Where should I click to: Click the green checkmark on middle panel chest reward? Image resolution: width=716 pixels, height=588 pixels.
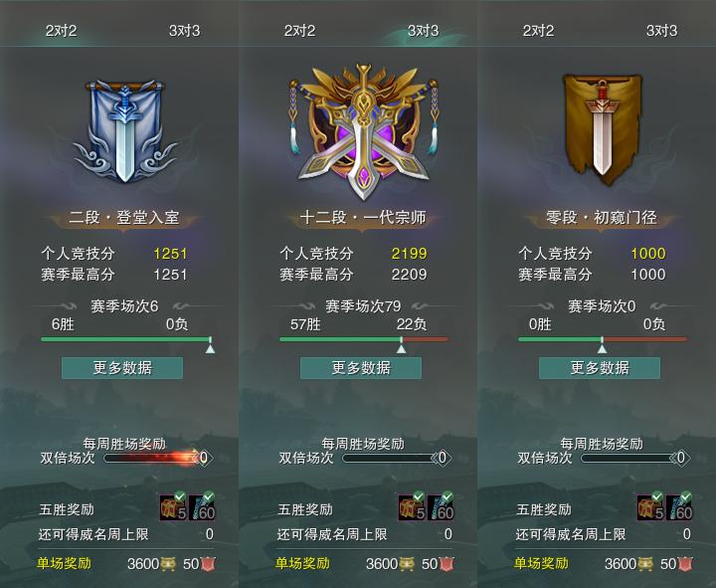(419, 496)
